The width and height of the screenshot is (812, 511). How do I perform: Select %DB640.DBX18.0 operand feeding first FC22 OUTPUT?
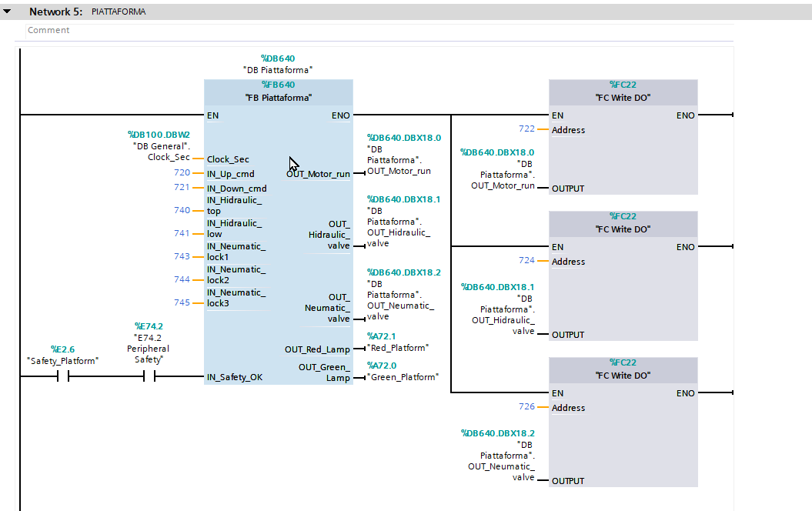497,152
